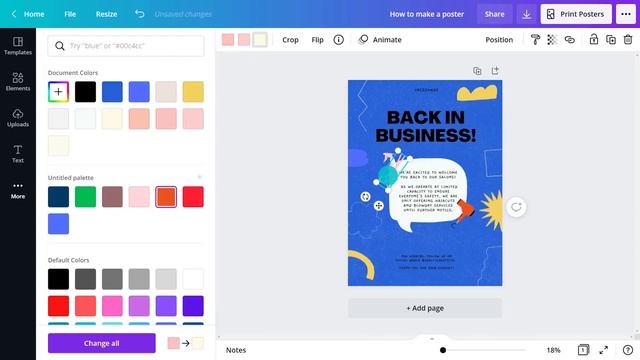Click the Flip option
The image size is (640, 360).
[318, 40]
